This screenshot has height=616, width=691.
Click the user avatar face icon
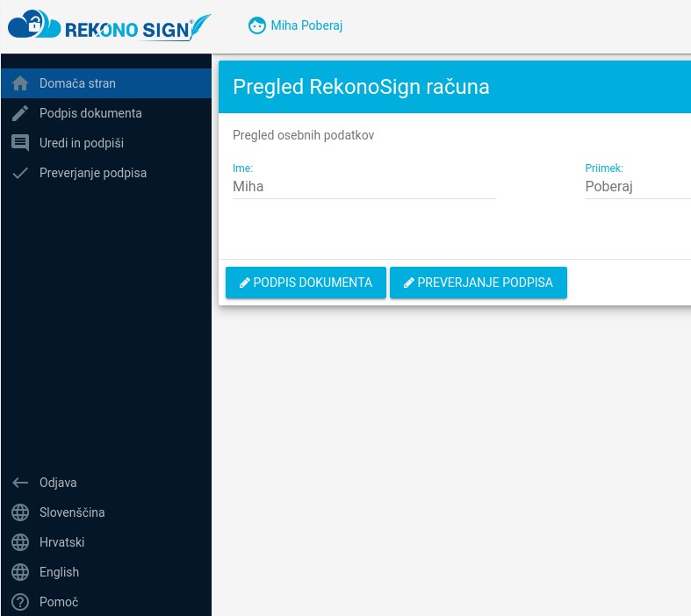257,25
